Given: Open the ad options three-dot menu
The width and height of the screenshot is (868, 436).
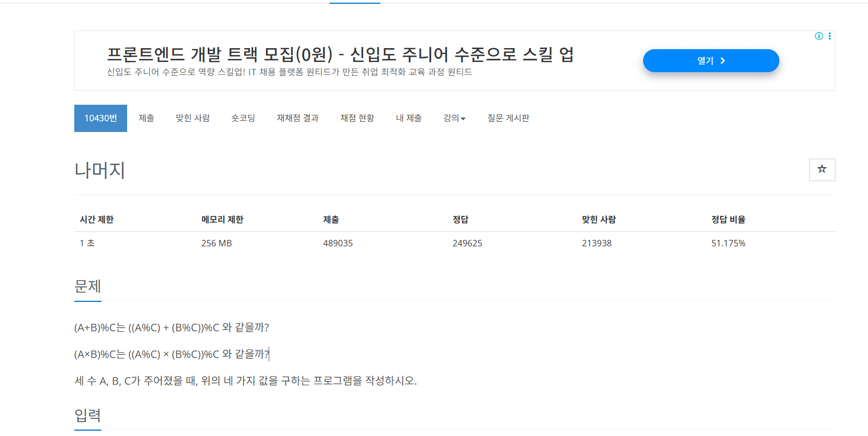Looking at the screenshot, I should tap(830, 36).
